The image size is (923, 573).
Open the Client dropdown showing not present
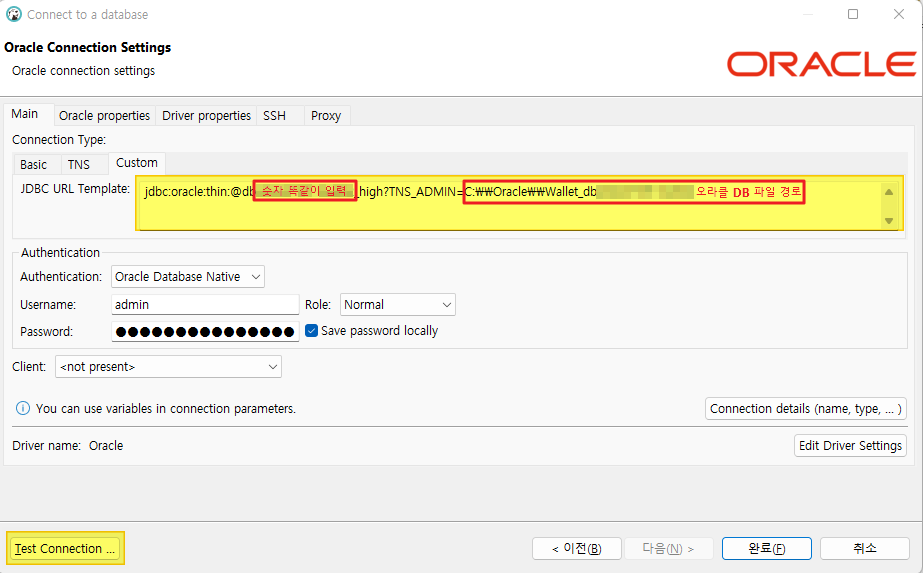coord(168,367)
